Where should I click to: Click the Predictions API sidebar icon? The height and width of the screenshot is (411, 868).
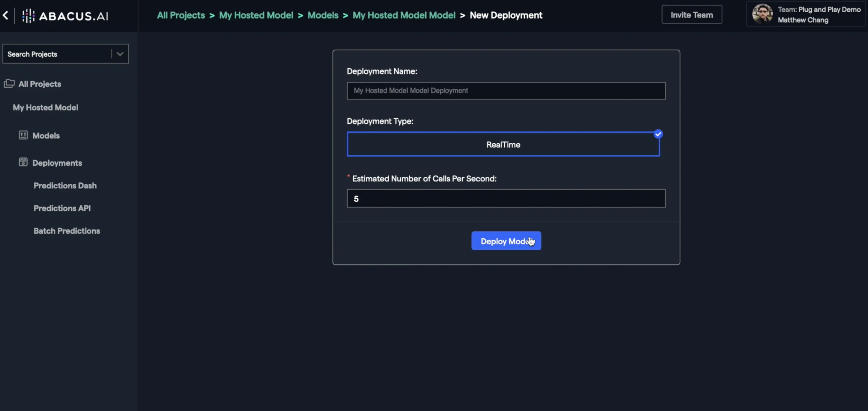62,208
